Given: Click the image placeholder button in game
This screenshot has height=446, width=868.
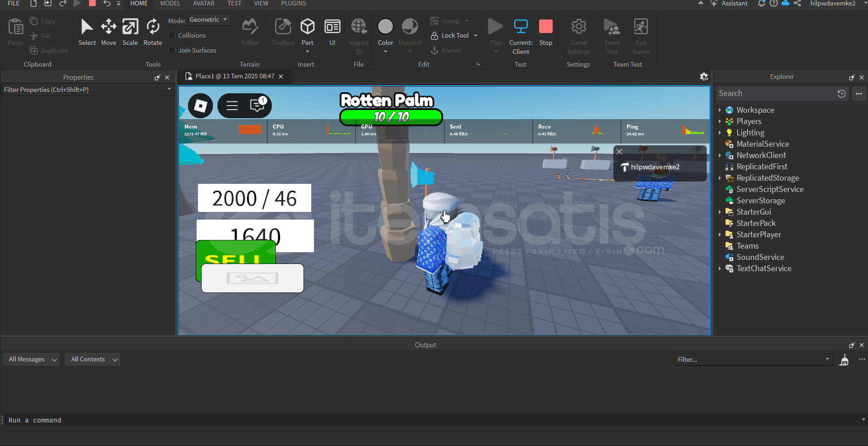Looking at the screenshot, I should tap(252, 278).
